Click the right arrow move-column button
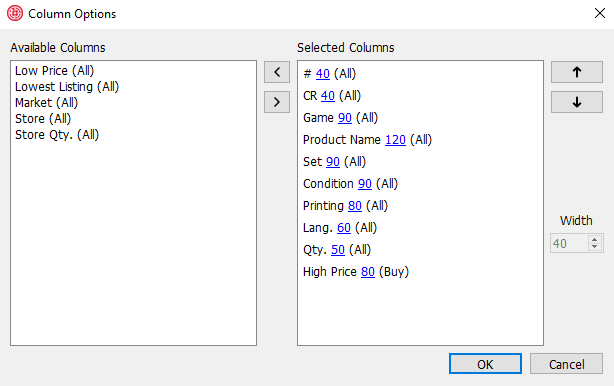 coord(277,102)
